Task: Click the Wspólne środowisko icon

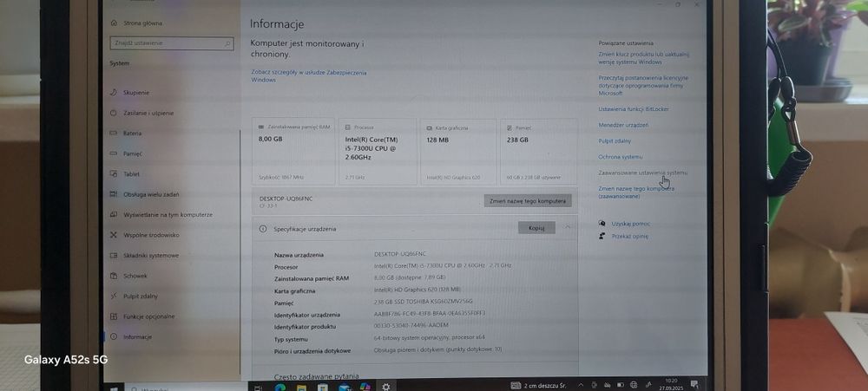Action: [114, 235]
